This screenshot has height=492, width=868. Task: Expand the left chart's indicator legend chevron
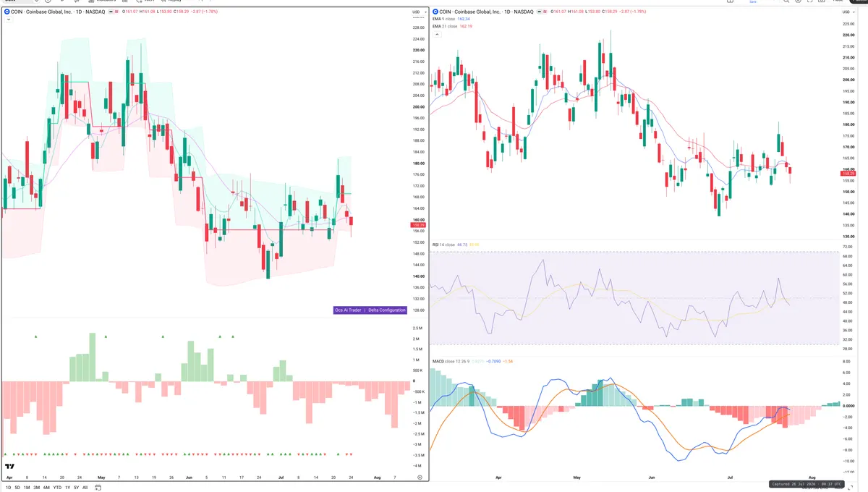pos(8,20)
